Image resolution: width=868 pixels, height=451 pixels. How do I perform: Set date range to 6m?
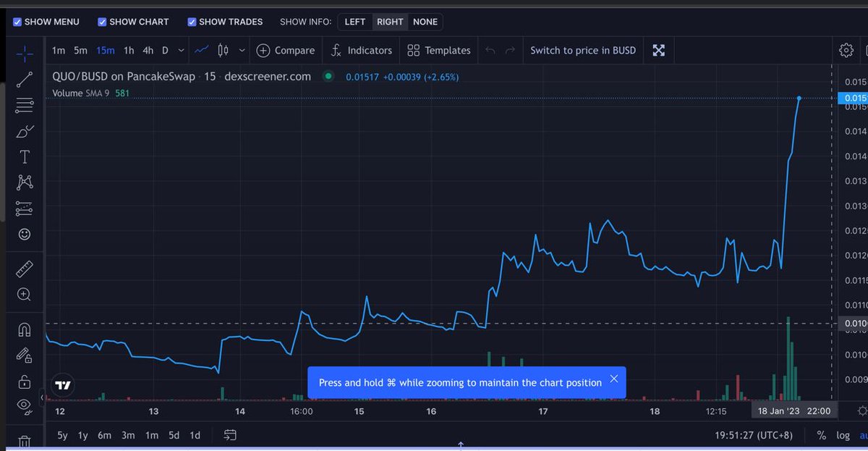tap(105, 435)
